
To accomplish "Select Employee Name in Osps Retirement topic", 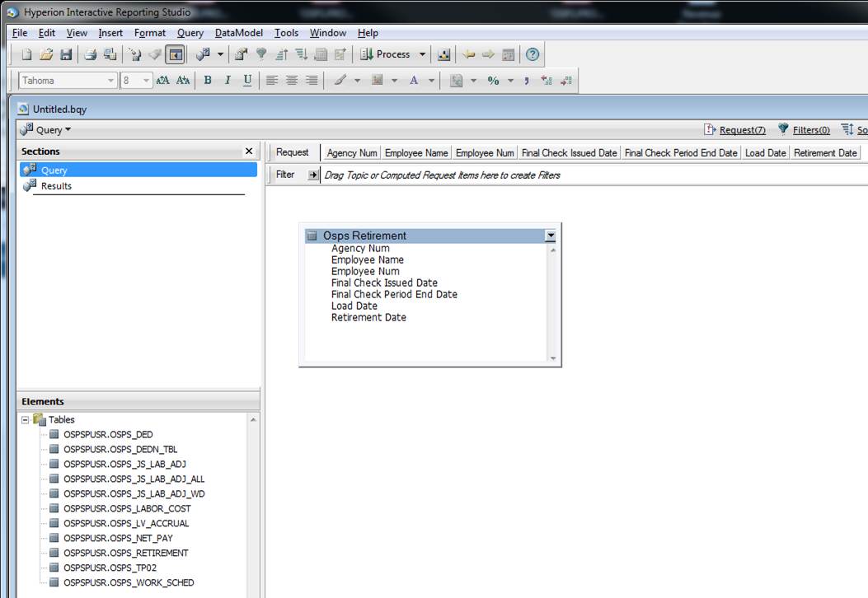I will point(368,260).
